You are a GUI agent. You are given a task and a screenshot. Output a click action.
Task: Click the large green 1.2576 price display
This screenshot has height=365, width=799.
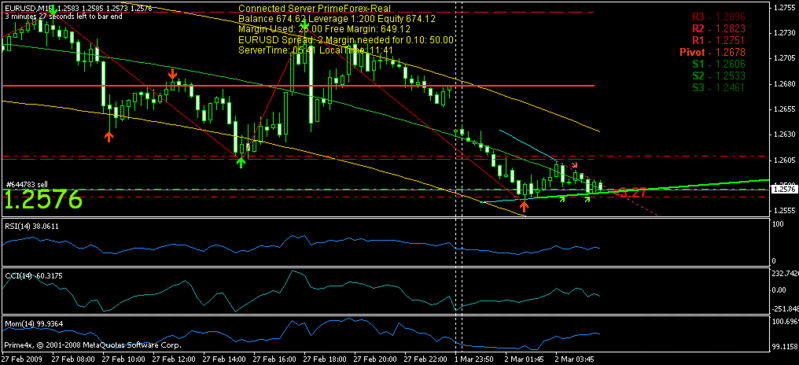(x=43, y=199)
